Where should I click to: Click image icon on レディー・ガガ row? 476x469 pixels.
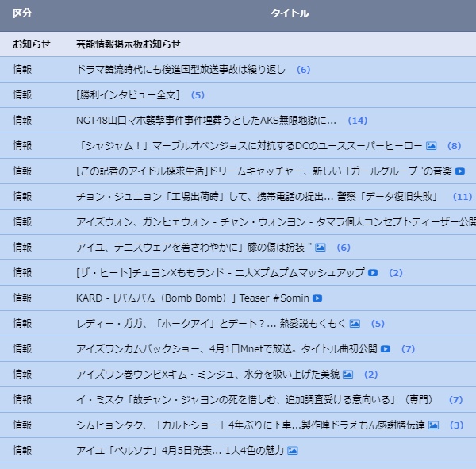point(355,324)
